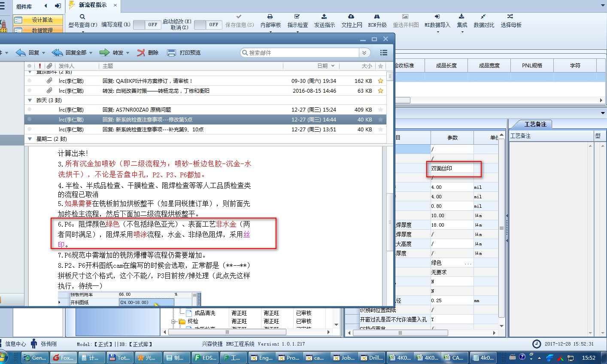Click Windows Start button
Viewport: 607px width, 364px height.
pyautogui.click(x=3, y=358)
